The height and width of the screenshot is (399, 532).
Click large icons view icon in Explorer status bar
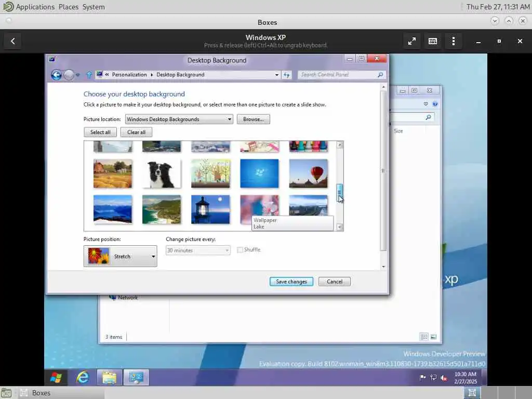(x=433, y=337)
